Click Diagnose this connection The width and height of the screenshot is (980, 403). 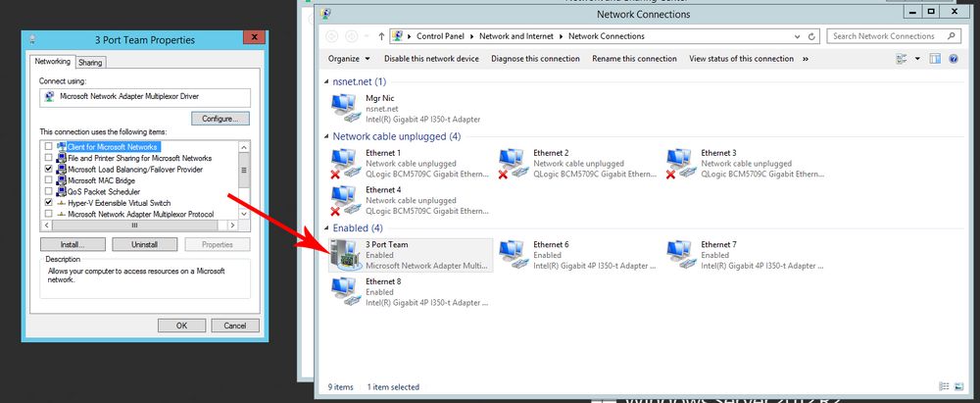(x=536, y=59)
